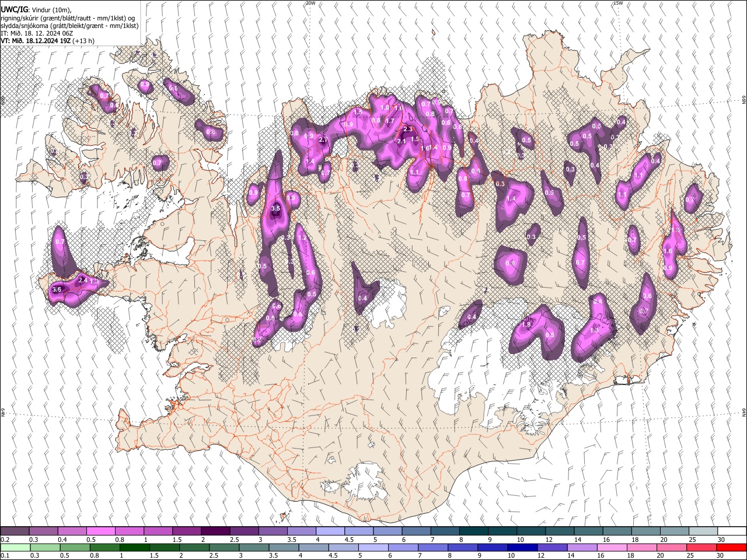Click the pink 20–25 swatch in lower row
The height and width of the screenshot is (560, 747).
click(671, 548)
